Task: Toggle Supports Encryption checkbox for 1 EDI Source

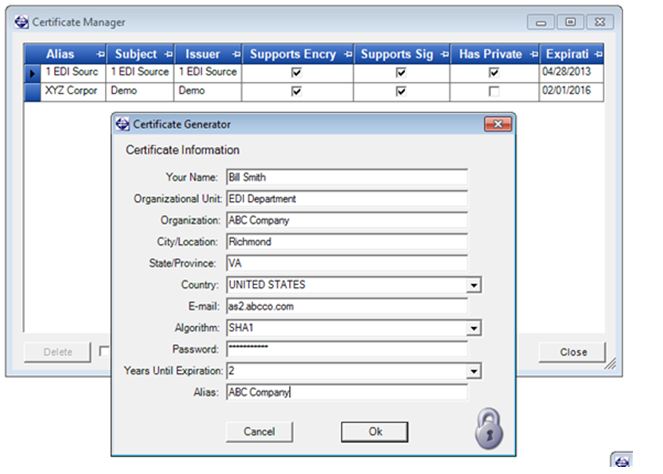Action: point(296,73)
